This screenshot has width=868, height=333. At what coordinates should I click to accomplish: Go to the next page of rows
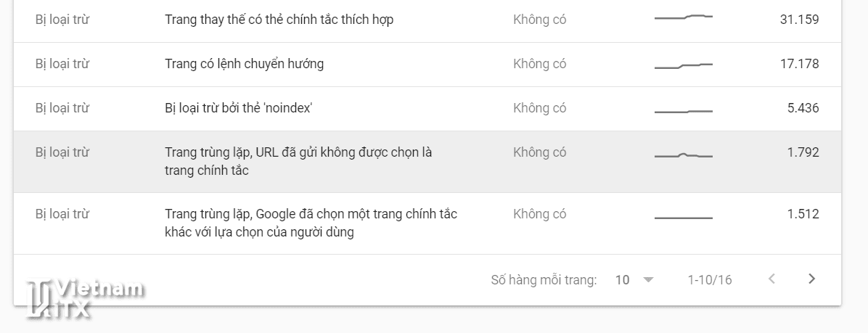[x=812, y=279]
